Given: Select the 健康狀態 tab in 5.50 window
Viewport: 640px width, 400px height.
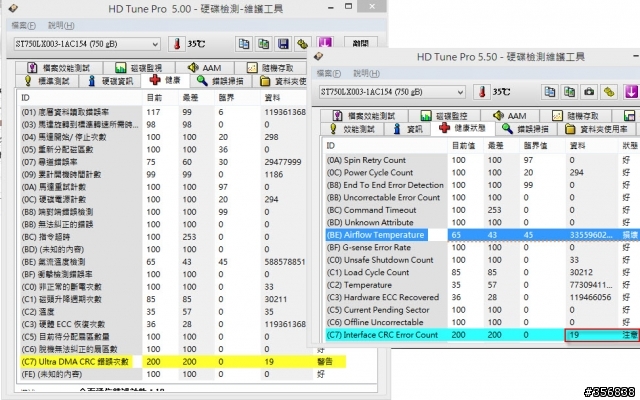Looking at the screenshot, I should click(x=463, y=128).
